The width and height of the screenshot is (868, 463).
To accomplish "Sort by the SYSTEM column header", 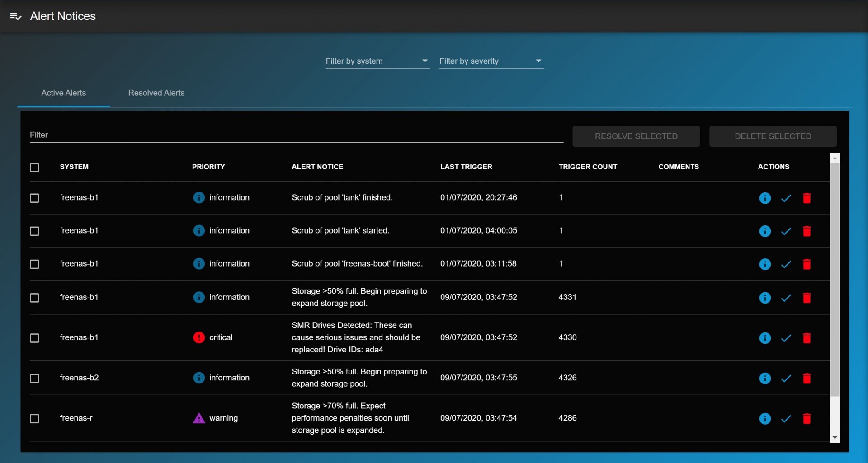I will (74, 167).
